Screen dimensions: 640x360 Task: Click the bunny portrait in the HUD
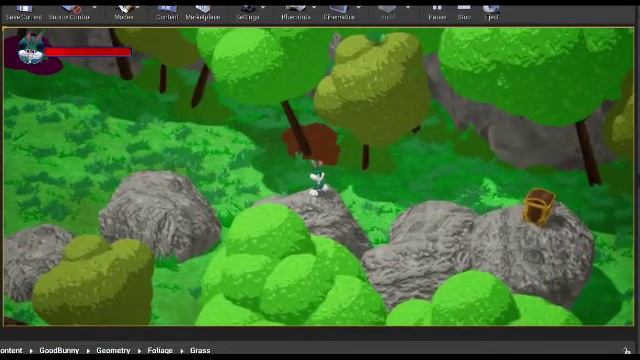tap(31, 50)
